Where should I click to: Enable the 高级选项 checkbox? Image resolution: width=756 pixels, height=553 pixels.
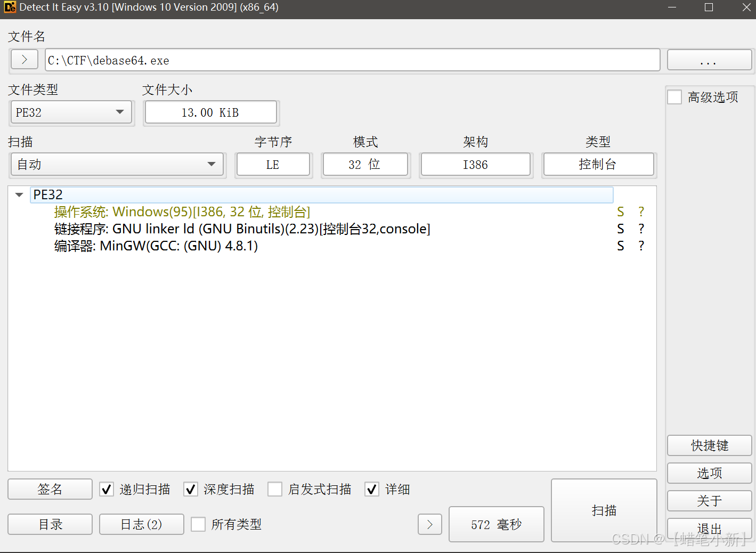pos(674,97)
